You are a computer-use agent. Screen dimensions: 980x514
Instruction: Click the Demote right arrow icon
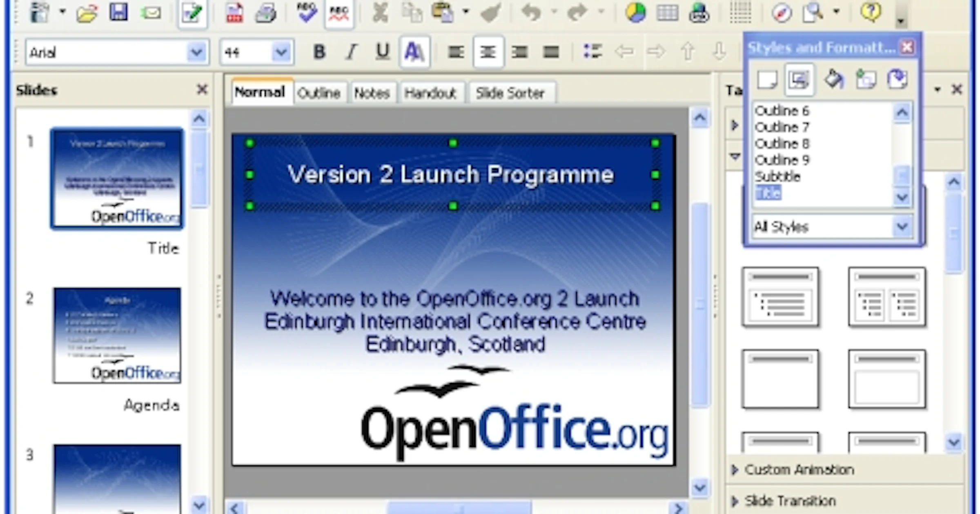point(656,52)
